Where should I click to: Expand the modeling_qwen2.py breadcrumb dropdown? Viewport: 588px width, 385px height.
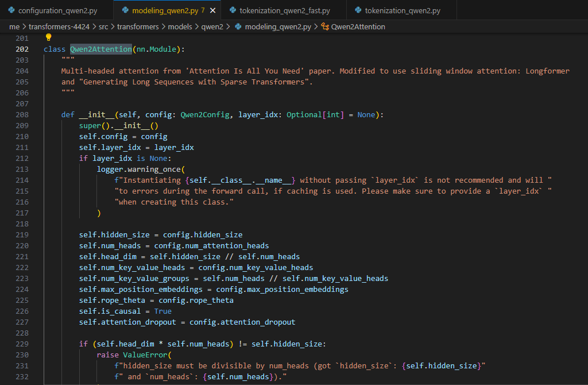pos(278,27)
